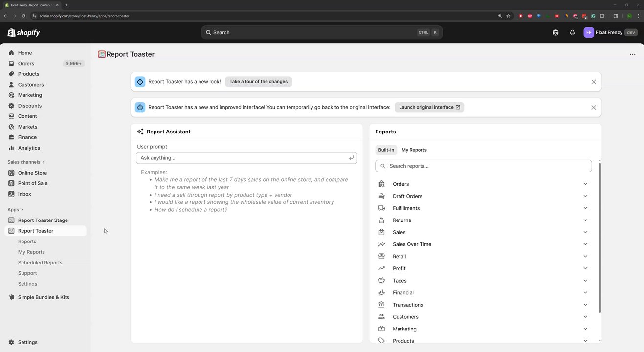Open Analytics via its chart icon
Screen dimensions: 644x352
click(x=11, y=148)
